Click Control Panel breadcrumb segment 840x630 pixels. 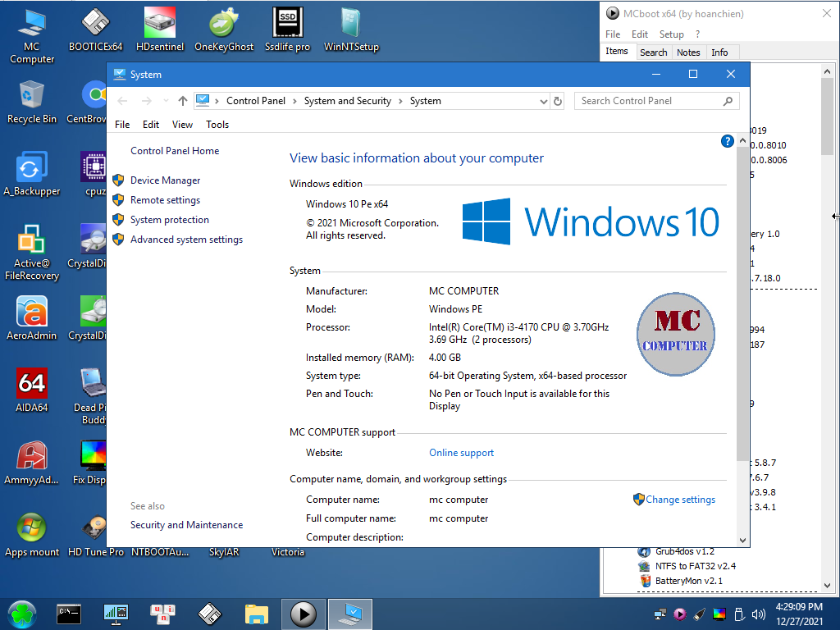(x=256, y=101)
